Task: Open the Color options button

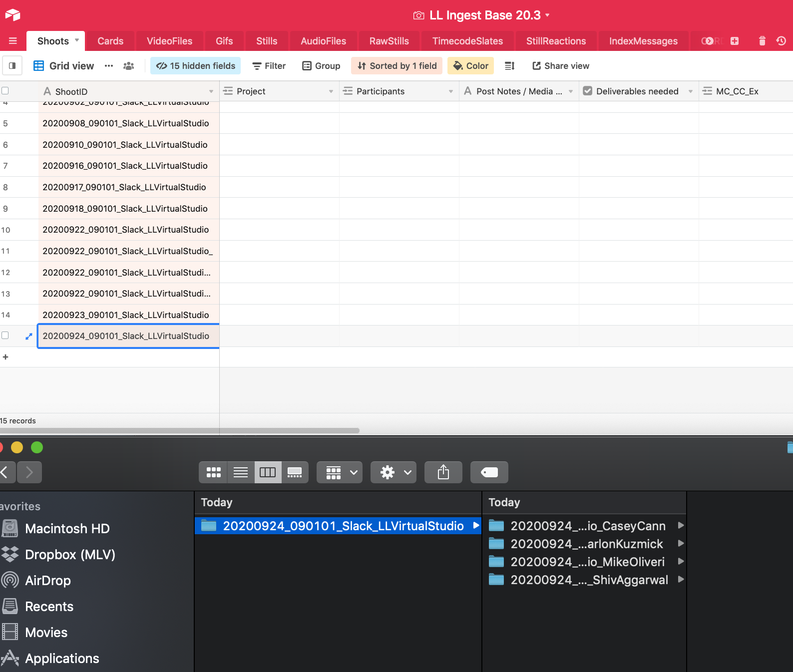Action: pos(470,66)
